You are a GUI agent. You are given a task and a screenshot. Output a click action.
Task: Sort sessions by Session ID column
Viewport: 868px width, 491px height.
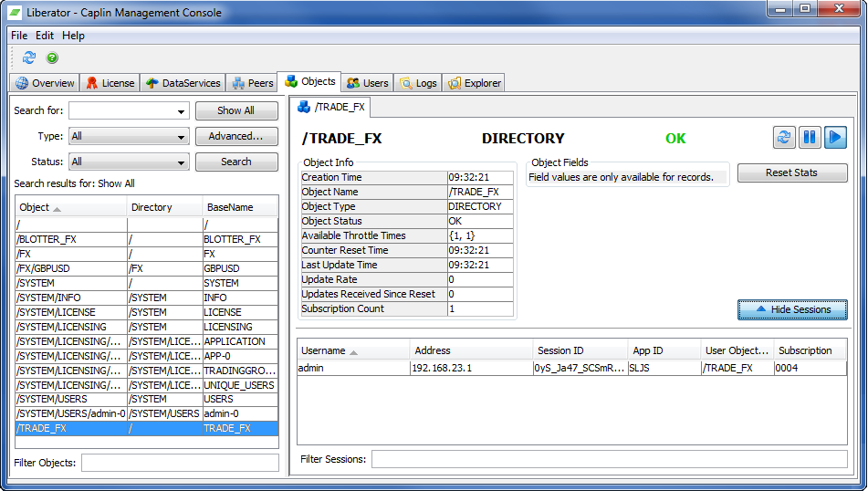click(x=580, y=350)
